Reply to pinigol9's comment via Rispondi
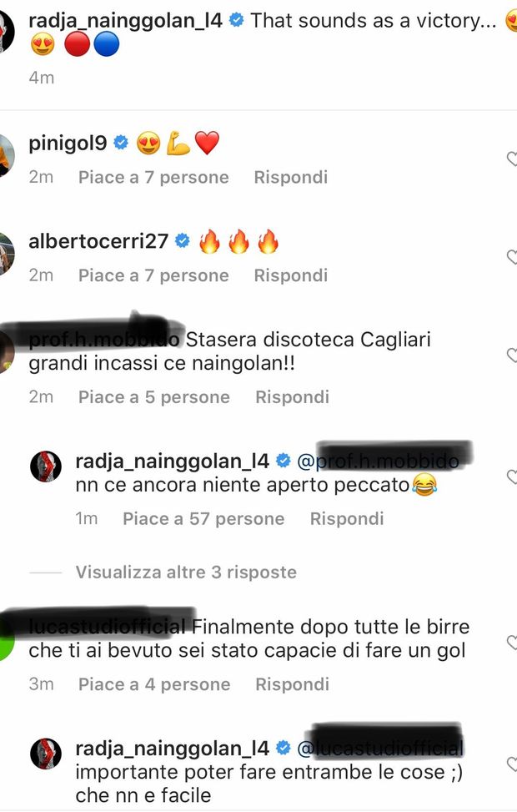Viewport: 517px width, 812px height. [291, 177]
